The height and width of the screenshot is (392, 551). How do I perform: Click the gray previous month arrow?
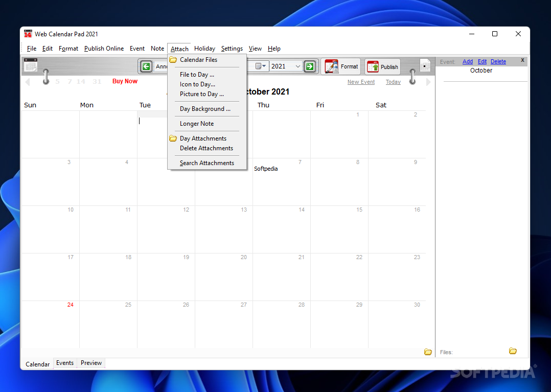[x=28, y=82]
